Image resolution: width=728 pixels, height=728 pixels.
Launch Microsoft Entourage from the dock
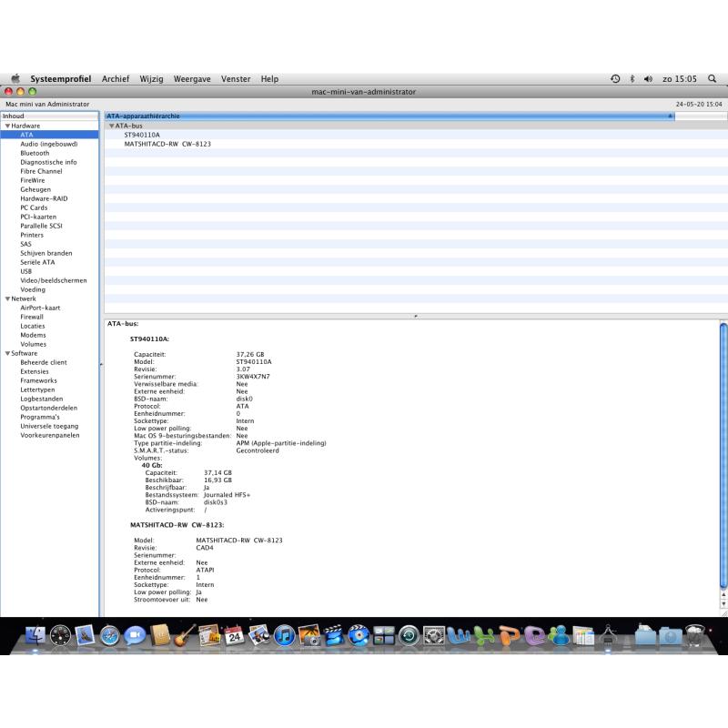(x=534, y=635)
